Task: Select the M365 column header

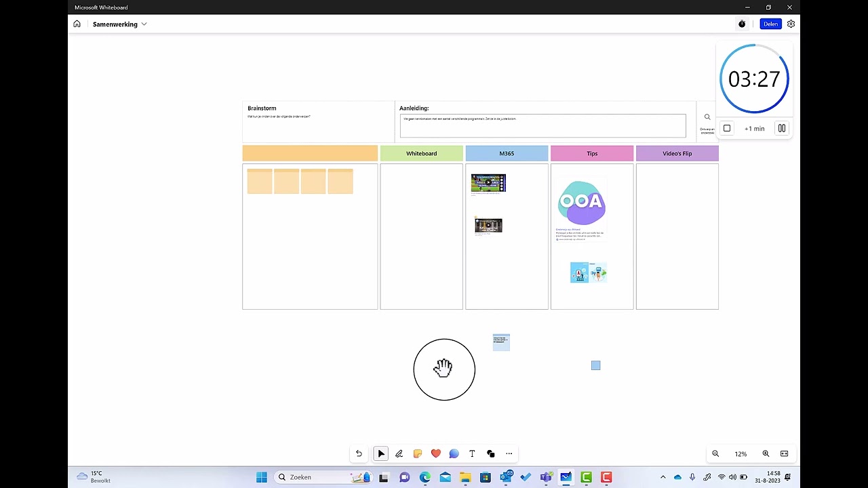Action: tap(507, 153)
